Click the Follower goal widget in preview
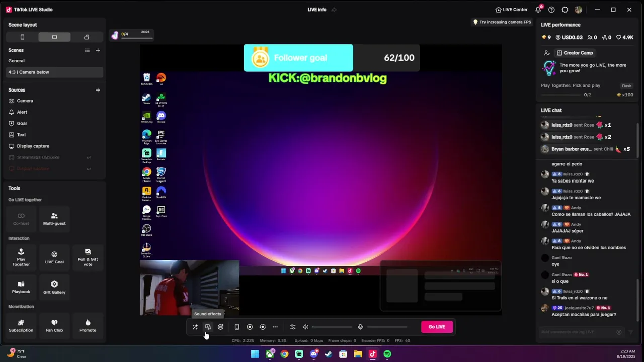The image size is (644, 362). (x=332, y=58)
